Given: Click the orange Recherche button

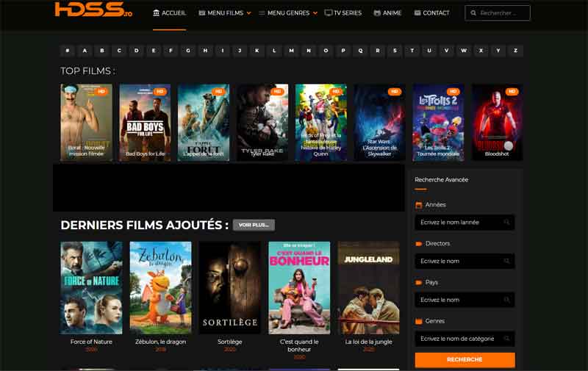Looking at the screenshot, I should (x=465, y=360).
